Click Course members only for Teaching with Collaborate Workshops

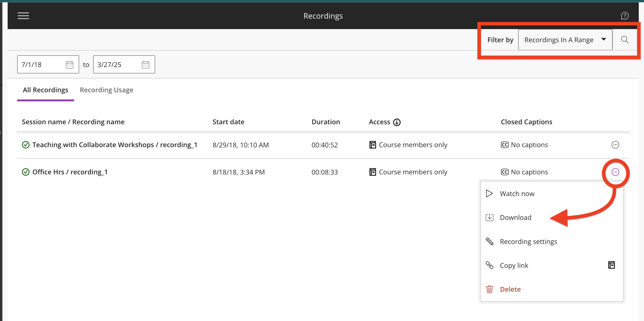pos(413,145)
